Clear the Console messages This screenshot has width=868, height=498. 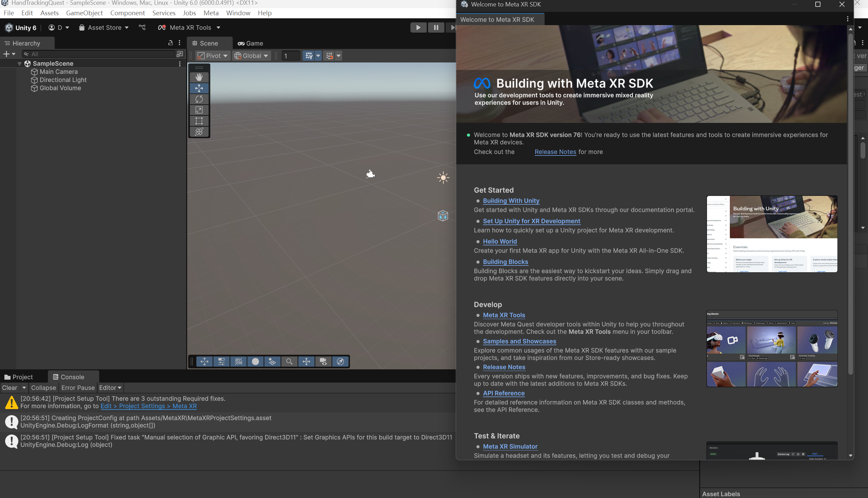coord(9,388)
